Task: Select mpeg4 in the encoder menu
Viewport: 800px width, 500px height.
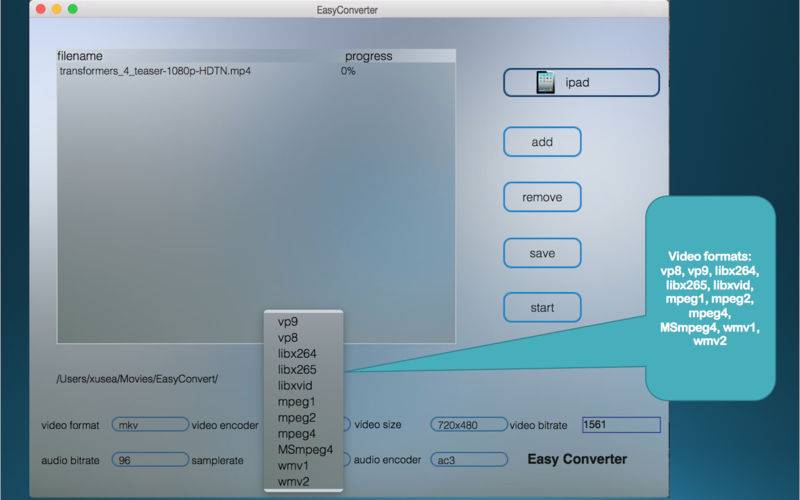Action: [x=296, y=434]
